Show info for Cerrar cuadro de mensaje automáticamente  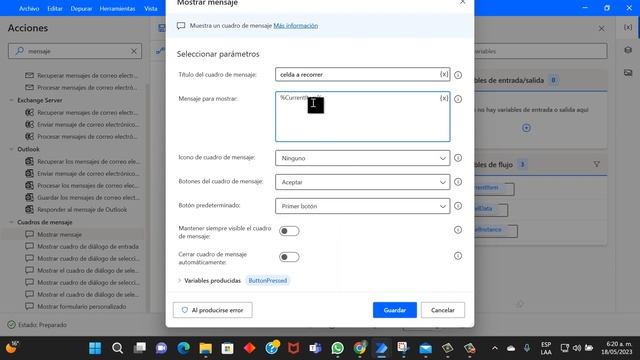coord(458,256)
